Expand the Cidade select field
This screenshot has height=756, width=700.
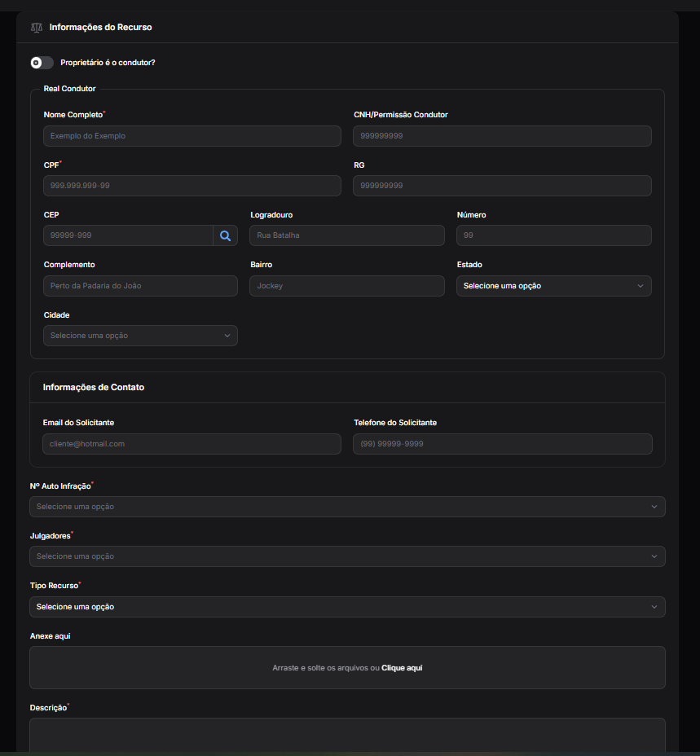click(140, 336)
